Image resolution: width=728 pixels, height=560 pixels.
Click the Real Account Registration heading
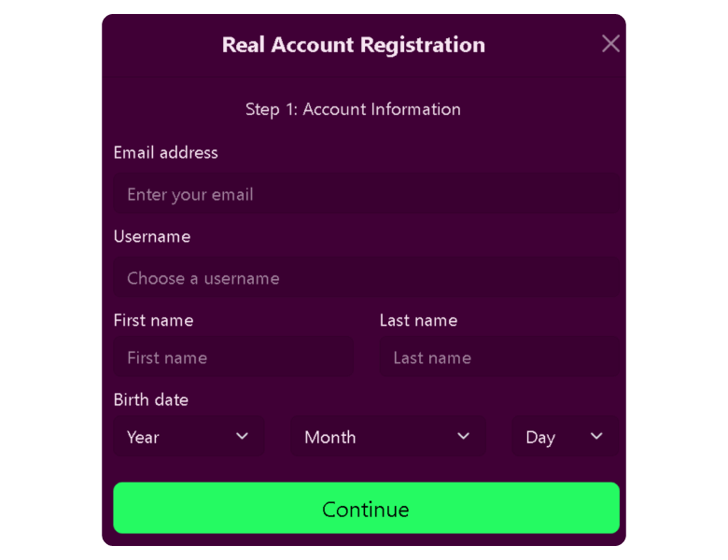point(353,45)
